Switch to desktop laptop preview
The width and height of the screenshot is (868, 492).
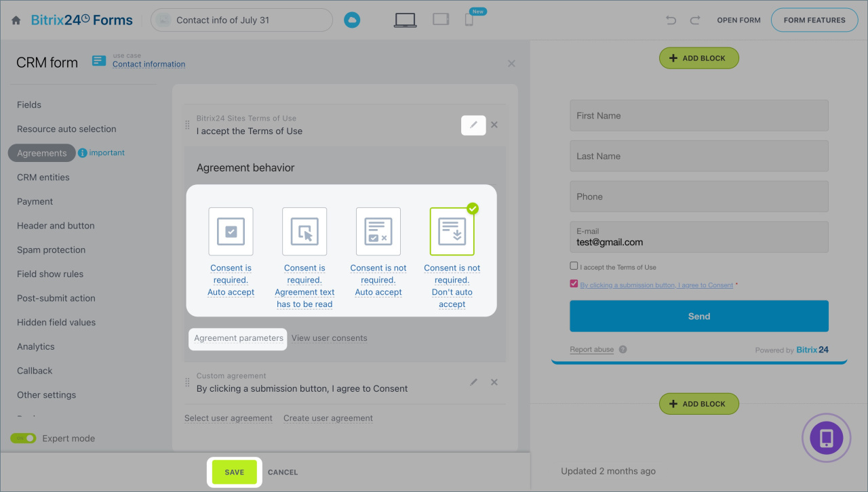tap(405, 20)
